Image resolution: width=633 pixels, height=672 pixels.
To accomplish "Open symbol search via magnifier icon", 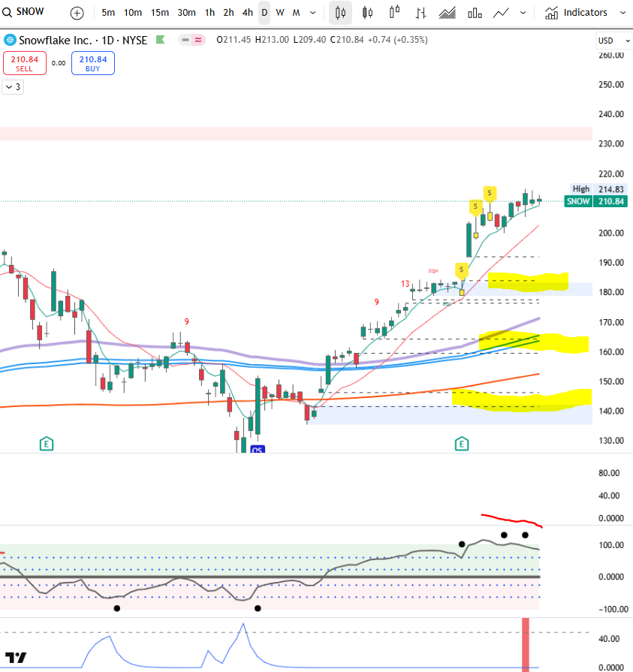I will point(7,12).
